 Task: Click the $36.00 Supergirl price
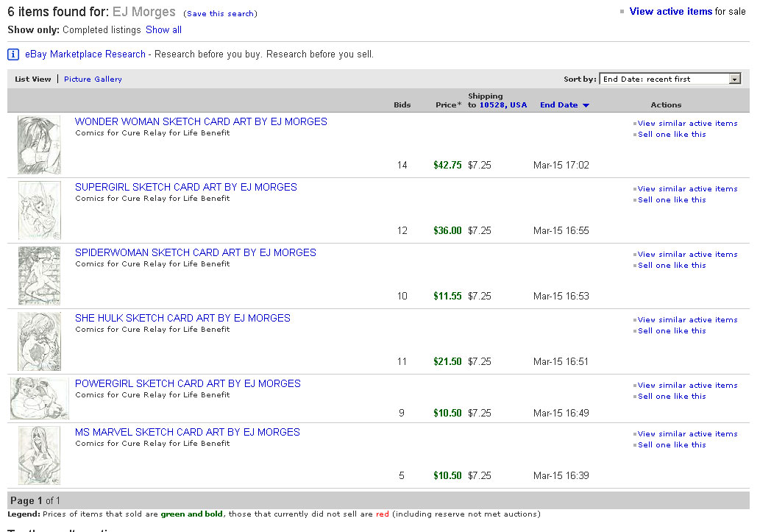point(447,231)
